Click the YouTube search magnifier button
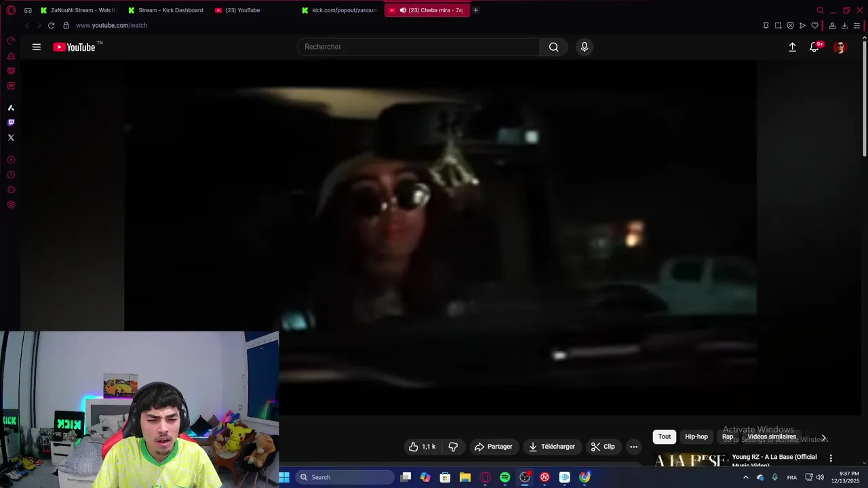Viewport: 868px width, 488px height. click(554, 47)
